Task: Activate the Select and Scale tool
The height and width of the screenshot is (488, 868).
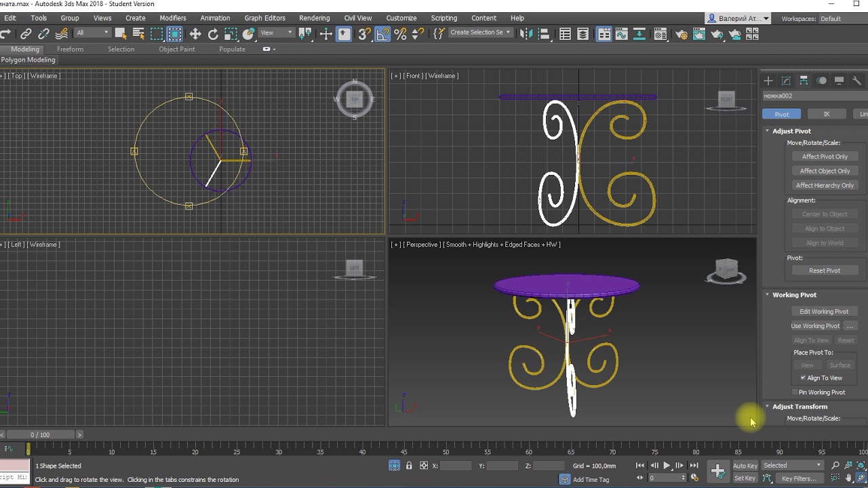Action: click(x=231, y=33)
